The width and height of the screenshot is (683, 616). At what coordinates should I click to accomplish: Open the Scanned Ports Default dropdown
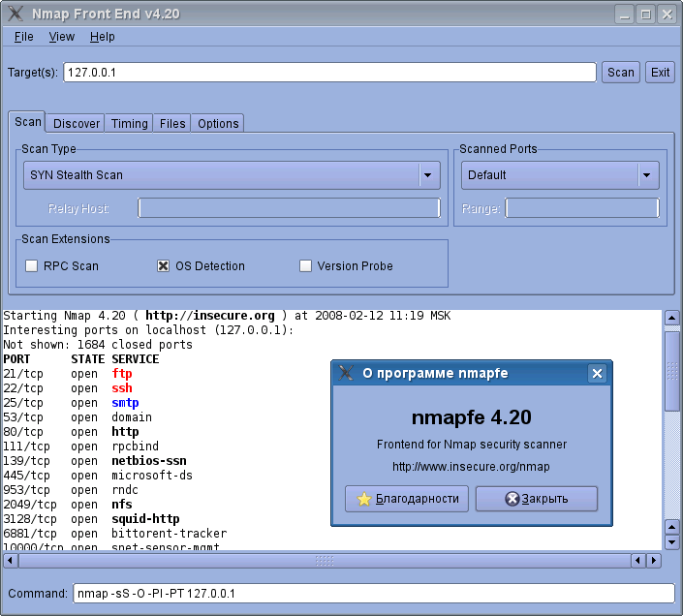click(560, 175)
